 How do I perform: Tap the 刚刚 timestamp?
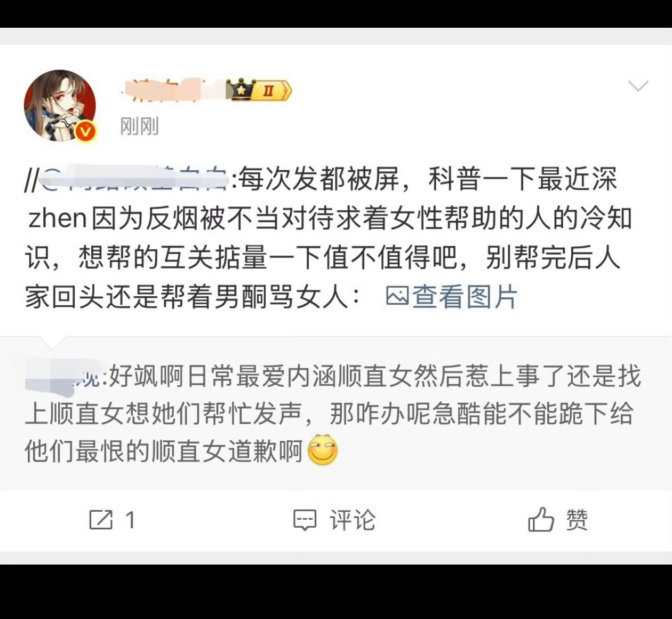[139, 126]
